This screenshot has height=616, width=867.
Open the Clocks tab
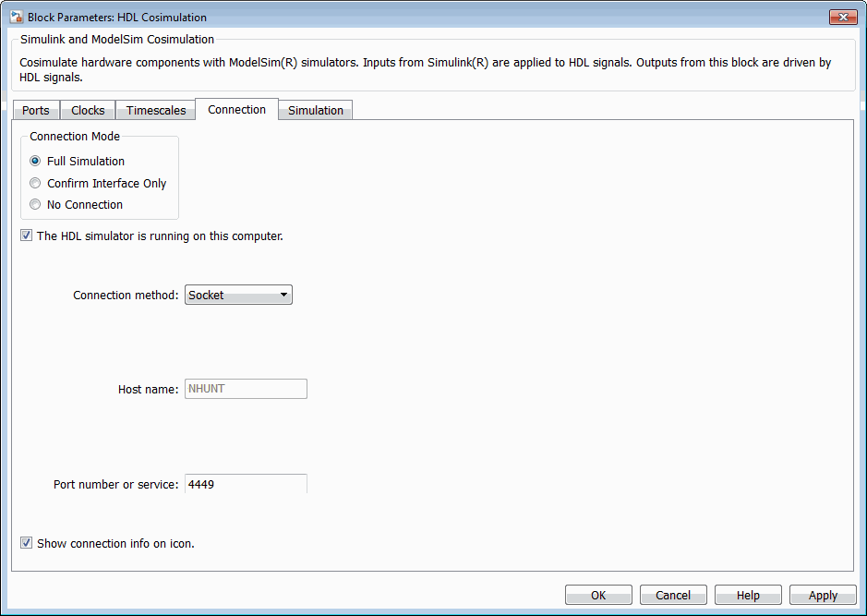[88, 110]
